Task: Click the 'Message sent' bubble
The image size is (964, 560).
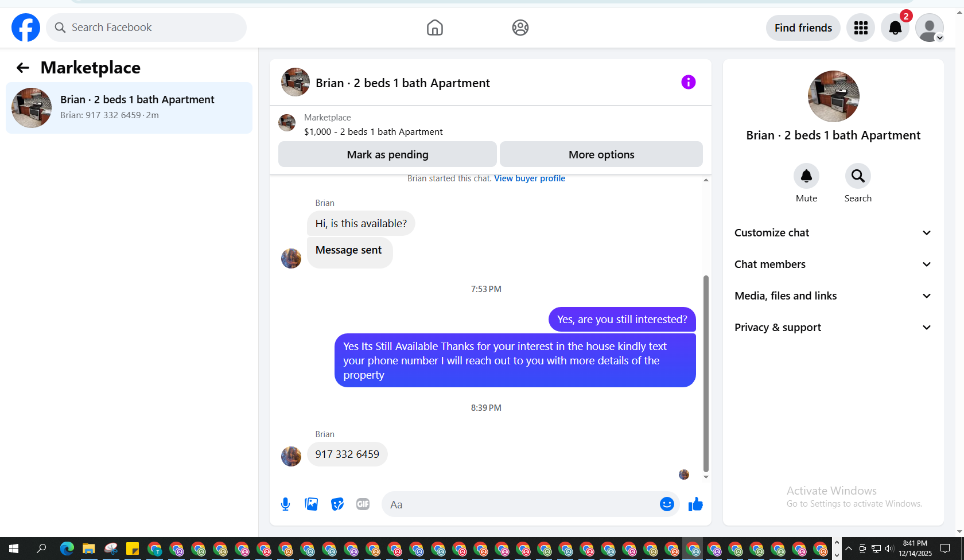Action: click(x=349, y=252)
